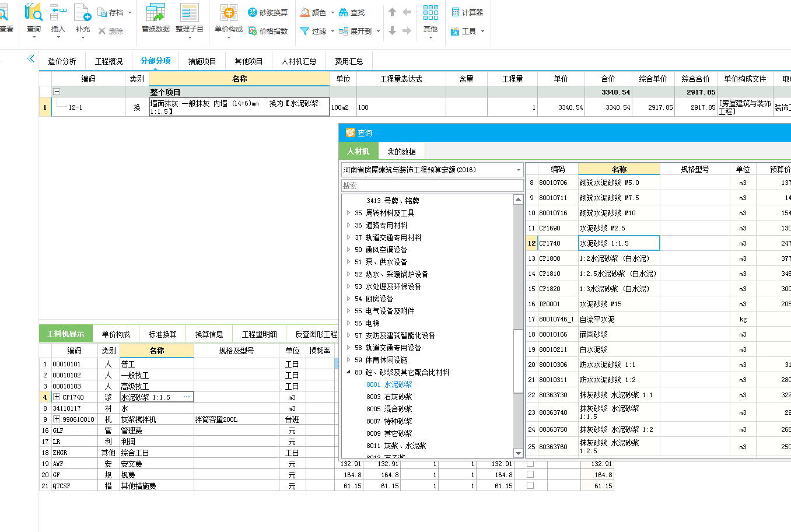Click the 名称 column header in 查询 list
Viewport: 791px width, 532px height.
619,169
